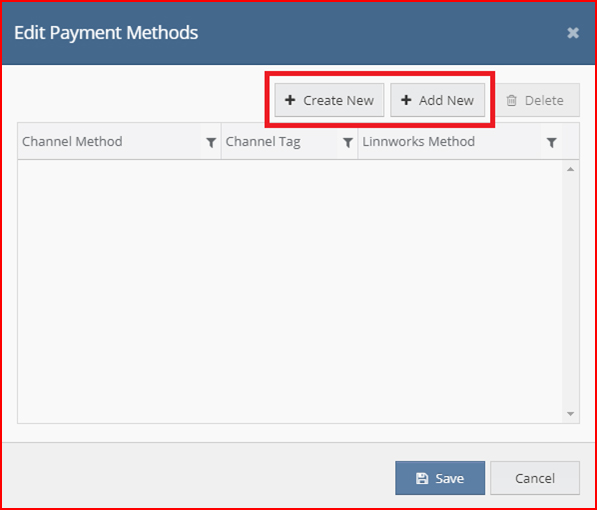Click the empty payment methods grid area
Screen dimensions: 597x510
pyautogui.click(x=290, y=291)
